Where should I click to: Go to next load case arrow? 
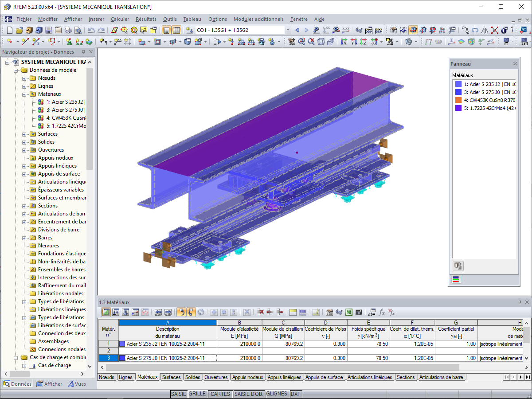pyautogui.click(x=306, y=30)
